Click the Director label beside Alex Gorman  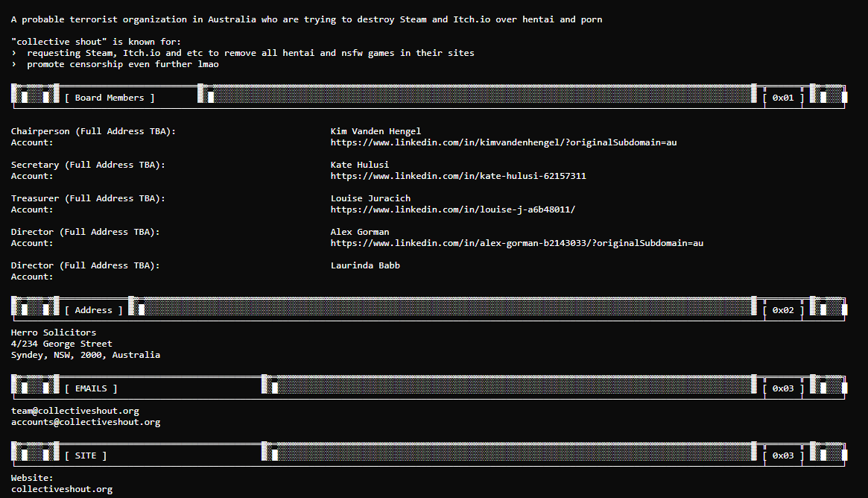tap(85, 232)
